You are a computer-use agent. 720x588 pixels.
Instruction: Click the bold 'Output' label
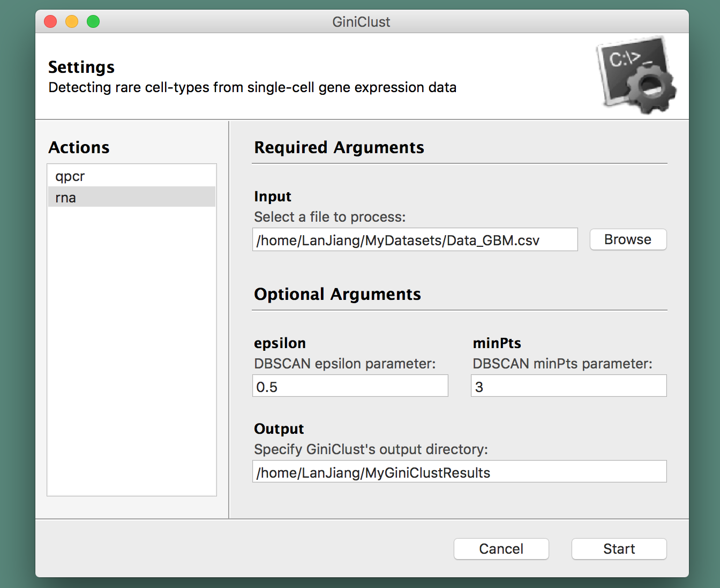click(279, 429)
